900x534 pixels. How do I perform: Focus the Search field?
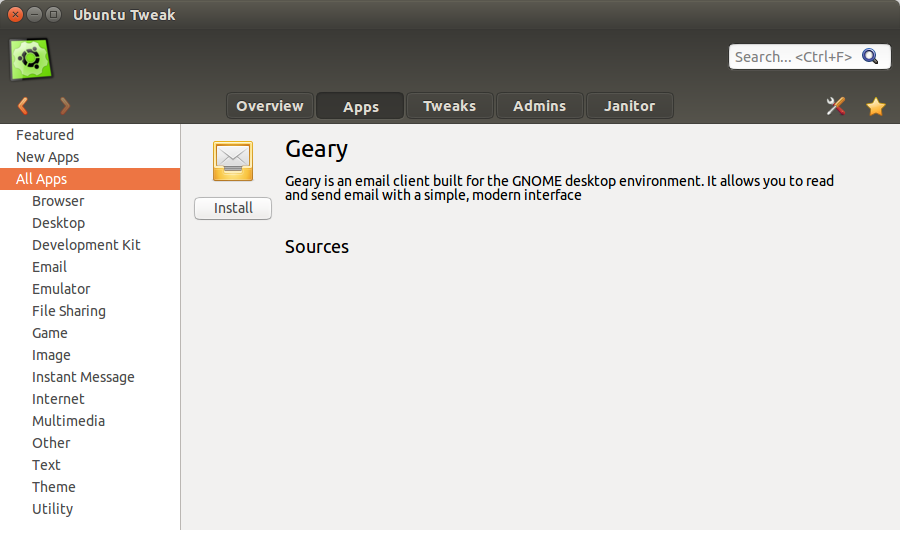[x=809, y=57]
